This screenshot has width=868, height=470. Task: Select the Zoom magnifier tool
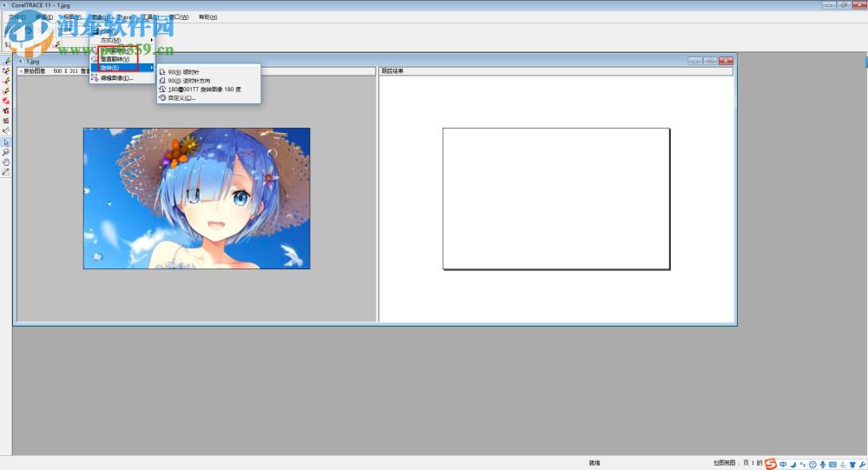[6, 152]
